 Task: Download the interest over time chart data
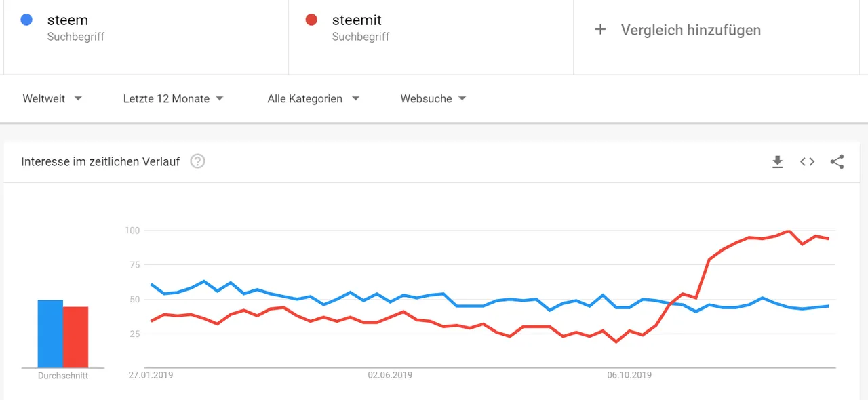[x=777, y=162]
